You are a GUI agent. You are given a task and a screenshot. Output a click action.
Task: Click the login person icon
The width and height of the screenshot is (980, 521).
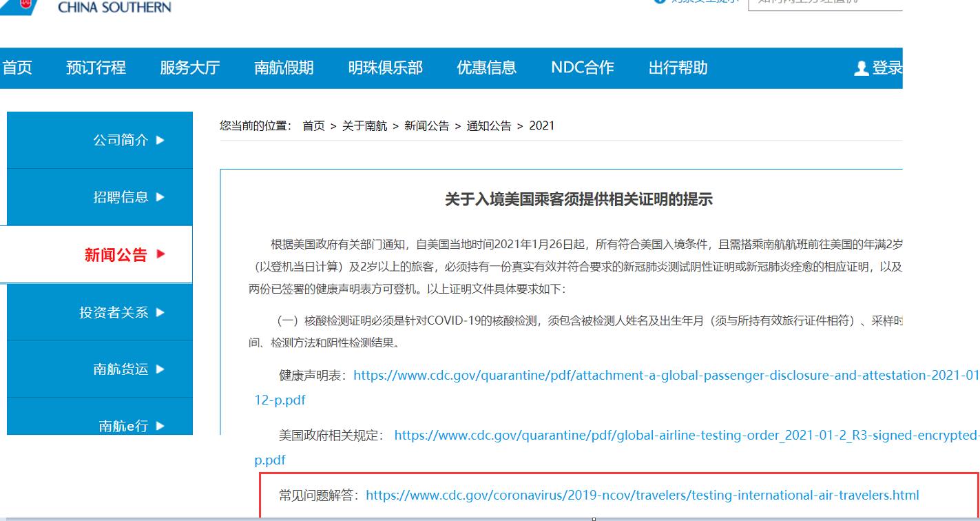860,68
